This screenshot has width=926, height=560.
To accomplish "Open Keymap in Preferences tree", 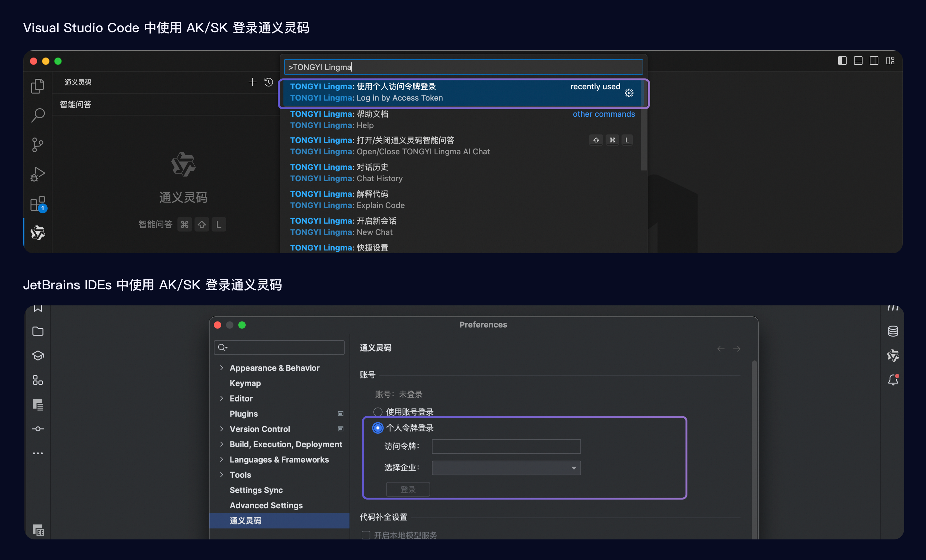I will (x=245, y=383).
